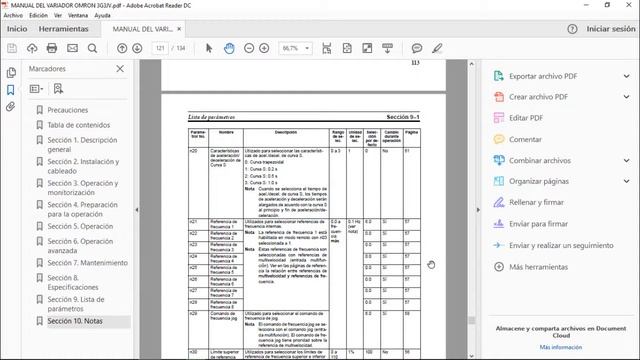Viewport: 640px width, 360px height.
Task: Click the document scrollbar down arrow
Action: [x=472, y=356]
